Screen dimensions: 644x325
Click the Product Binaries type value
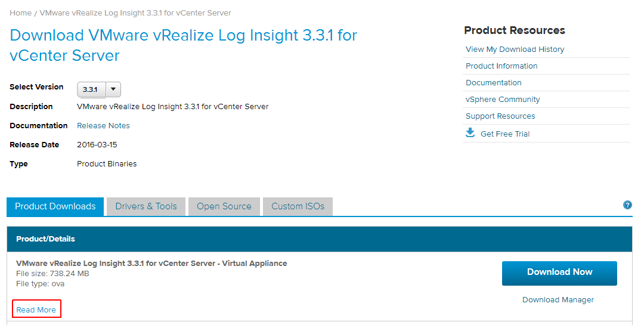(107, 164)
